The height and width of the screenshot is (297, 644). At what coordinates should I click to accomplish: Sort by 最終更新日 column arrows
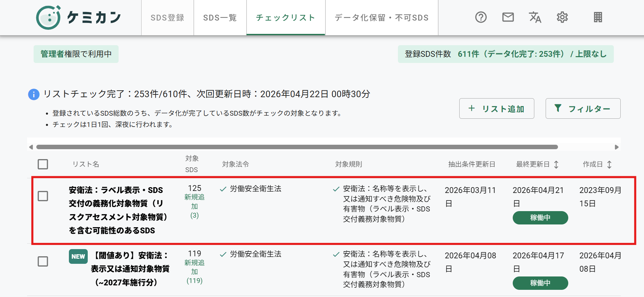point(556,165)
